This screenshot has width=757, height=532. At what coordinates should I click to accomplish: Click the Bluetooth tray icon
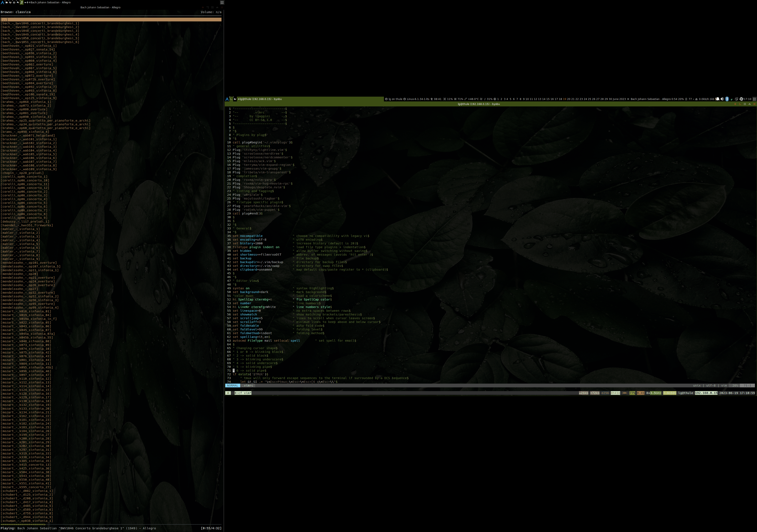coord(727,99)
